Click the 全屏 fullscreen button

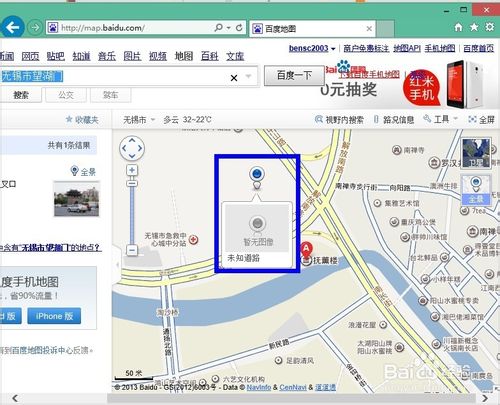pos(481,119)
